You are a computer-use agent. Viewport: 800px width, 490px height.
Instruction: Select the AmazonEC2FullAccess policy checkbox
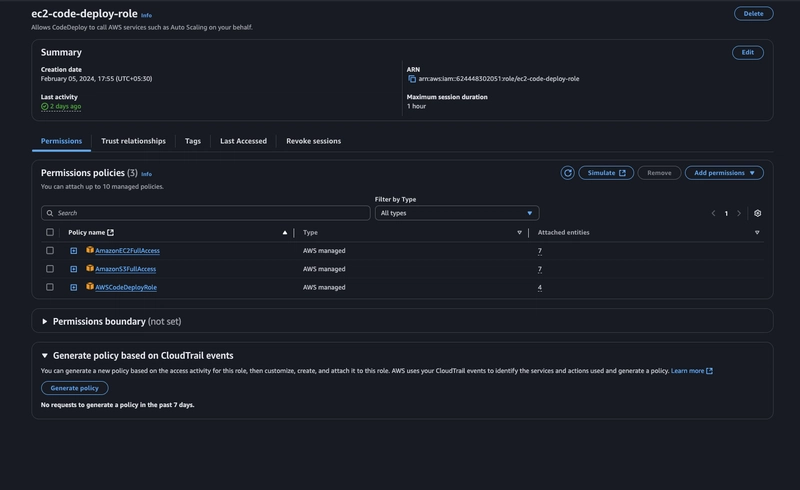click(x=49, y=251)
